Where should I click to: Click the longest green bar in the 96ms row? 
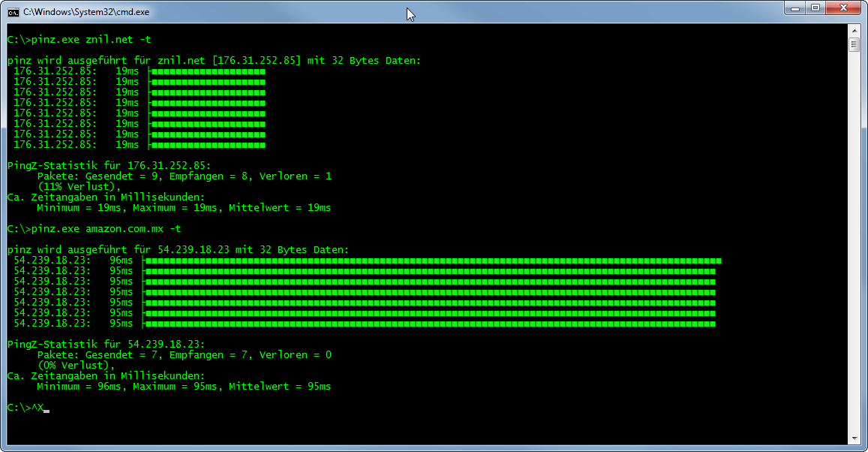tap(432, 261)
